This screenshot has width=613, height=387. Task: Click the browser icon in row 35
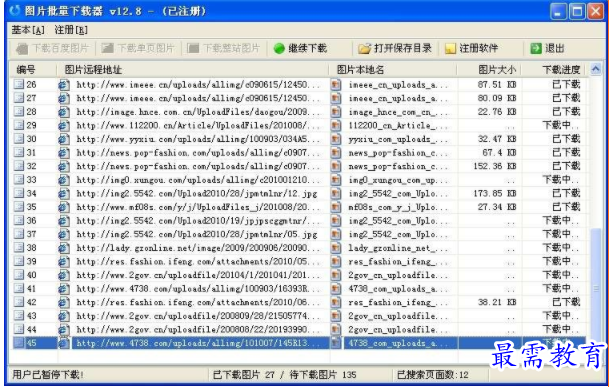(64, 207)
